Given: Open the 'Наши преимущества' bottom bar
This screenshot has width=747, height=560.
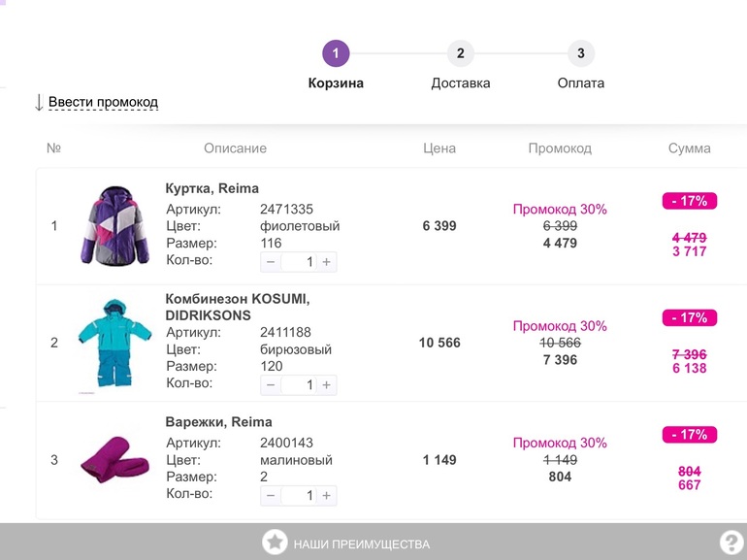Looking at the screenshot, I should (361, 544).
